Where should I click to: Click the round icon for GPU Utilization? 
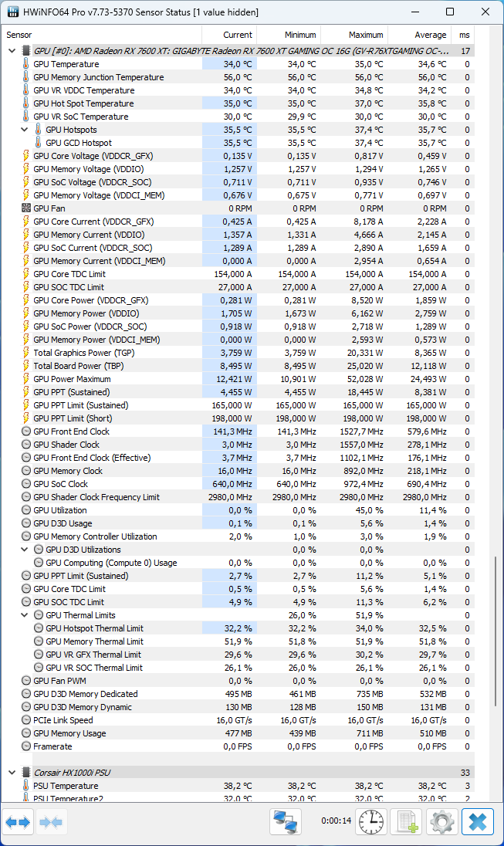[x=25, y=510]
